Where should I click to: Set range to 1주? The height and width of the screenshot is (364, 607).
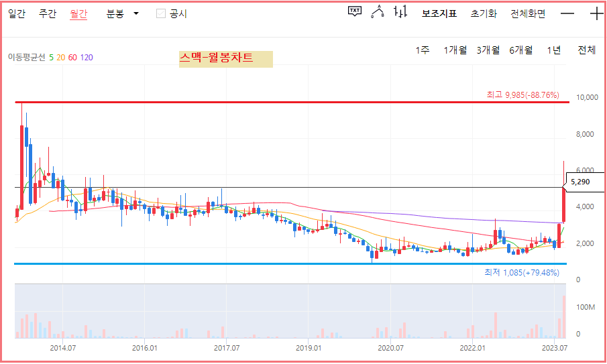coord(423,50)
